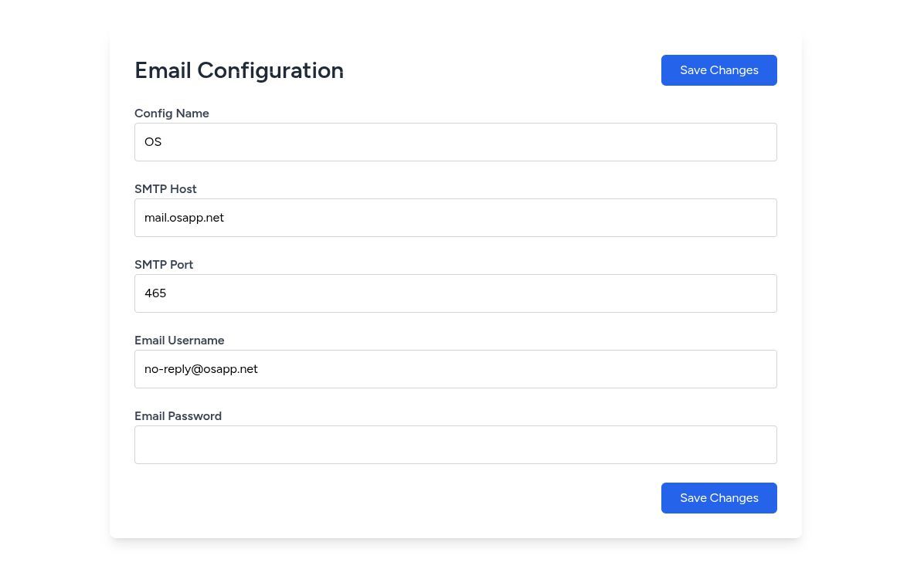This screenshot has height=566, width=924.
Task: Select the SMTP Port input box
Action: coord(455,293)
